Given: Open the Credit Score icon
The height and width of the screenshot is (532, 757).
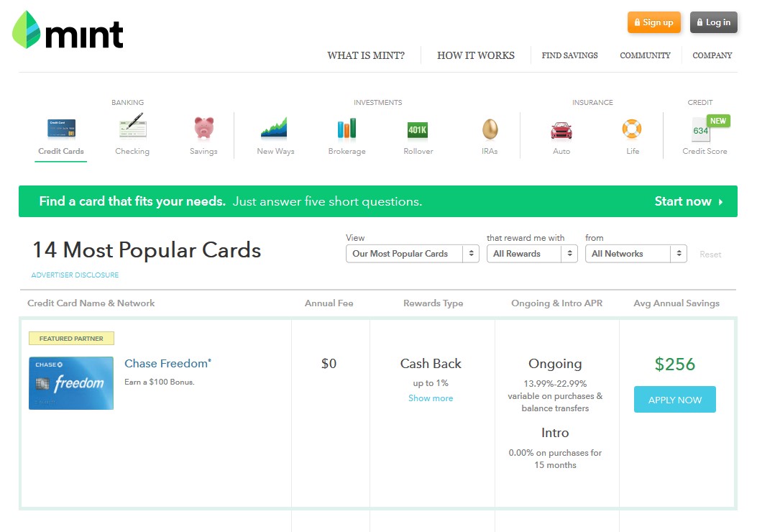Looking at the screenshot, I should coord(701,130).
